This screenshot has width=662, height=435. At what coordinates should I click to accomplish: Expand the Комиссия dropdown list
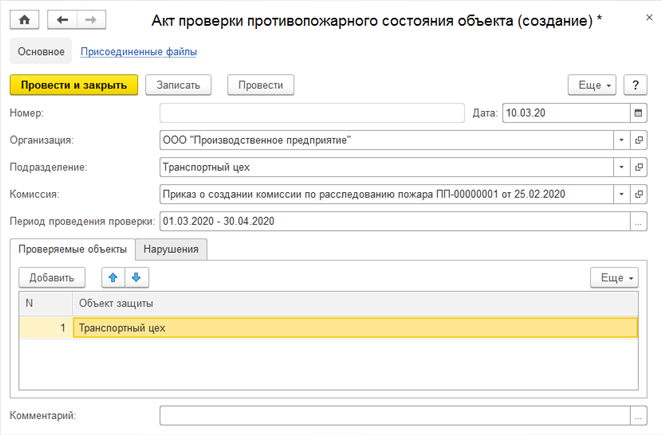tap(621, 194)
